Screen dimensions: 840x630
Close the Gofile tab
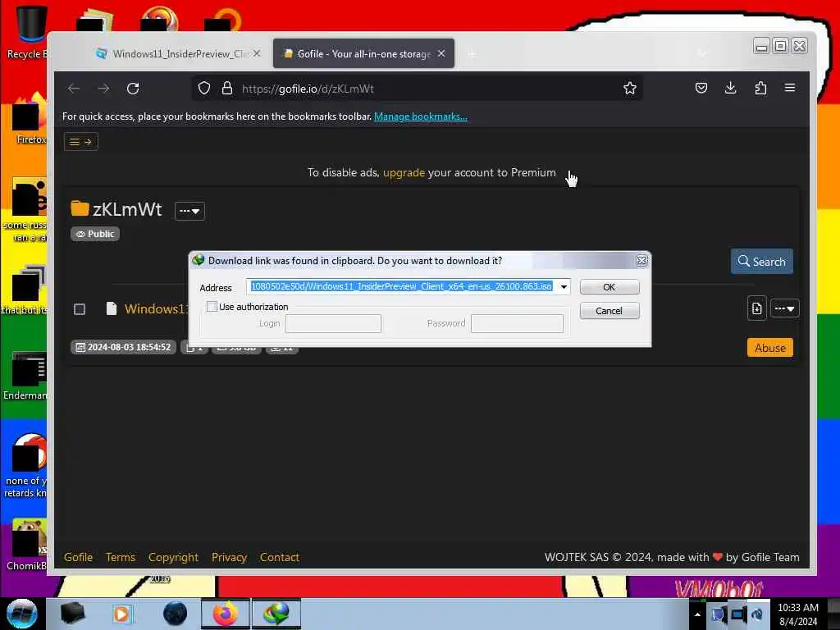coord(441,53)
